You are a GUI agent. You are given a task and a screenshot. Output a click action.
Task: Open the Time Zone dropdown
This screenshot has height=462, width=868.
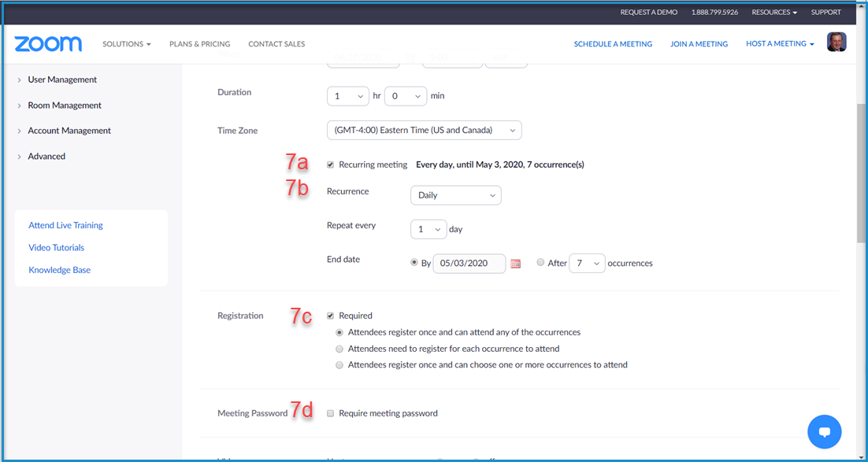click(424, 131)
